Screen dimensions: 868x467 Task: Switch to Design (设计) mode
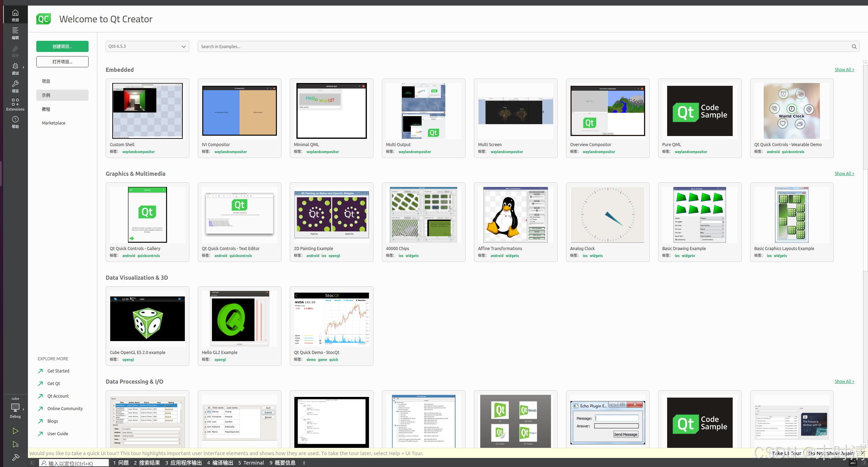15,51
